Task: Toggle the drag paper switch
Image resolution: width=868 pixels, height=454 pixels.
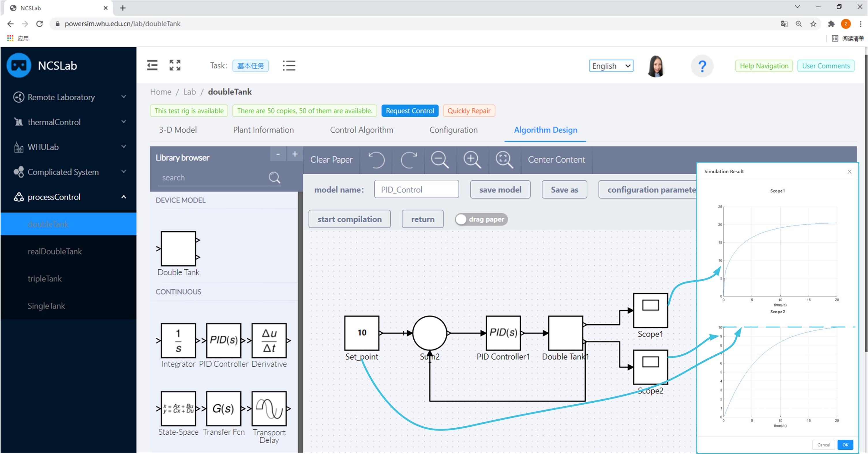Action: [x=481, y=219]
